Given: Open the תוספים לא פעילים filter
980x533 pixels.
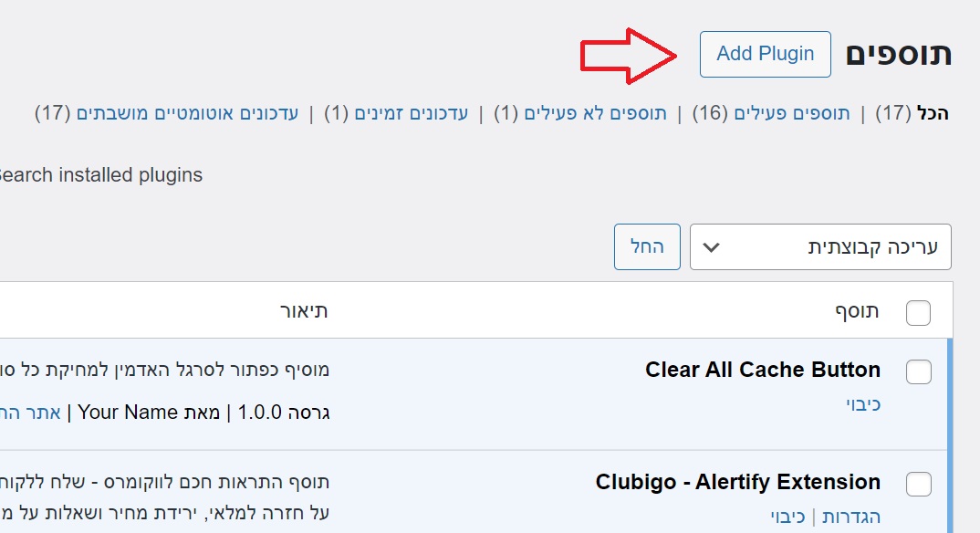Looking at the screenshot, I should [595, 113].
